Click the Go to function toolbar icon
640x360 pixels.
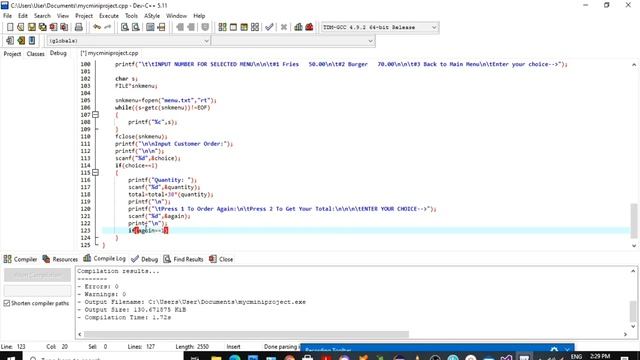point(150,27)
